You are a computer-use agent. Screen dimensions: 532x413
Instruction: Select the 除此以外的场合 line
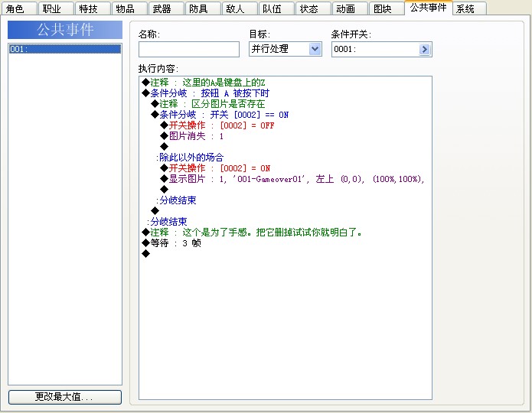coord(190,158)
